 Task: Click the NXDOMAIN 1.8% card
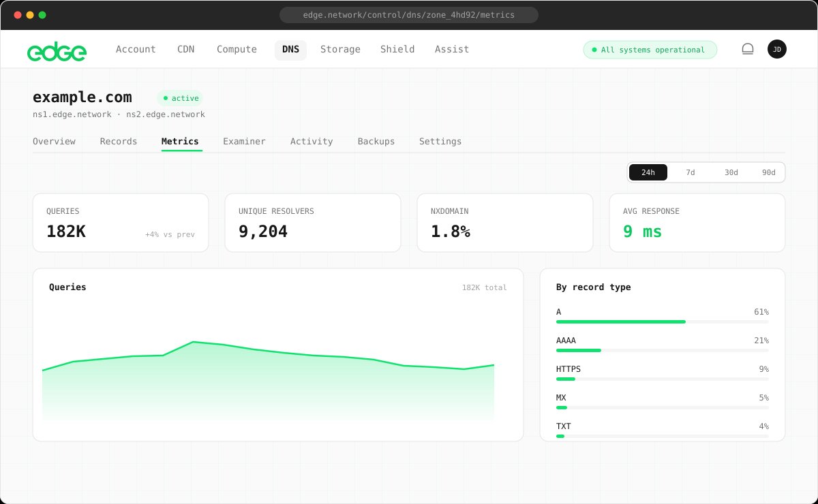pyautogui.click(x=505, y=223)
